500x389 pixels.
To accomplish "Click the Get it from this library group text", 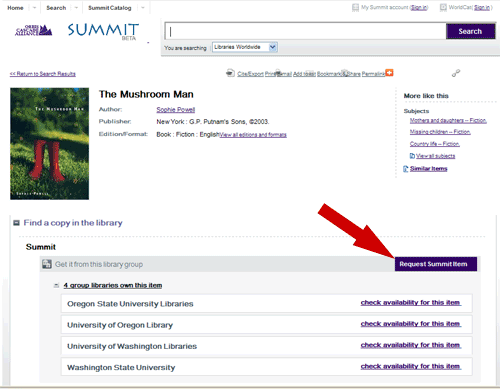I will (x=99, y=264).
